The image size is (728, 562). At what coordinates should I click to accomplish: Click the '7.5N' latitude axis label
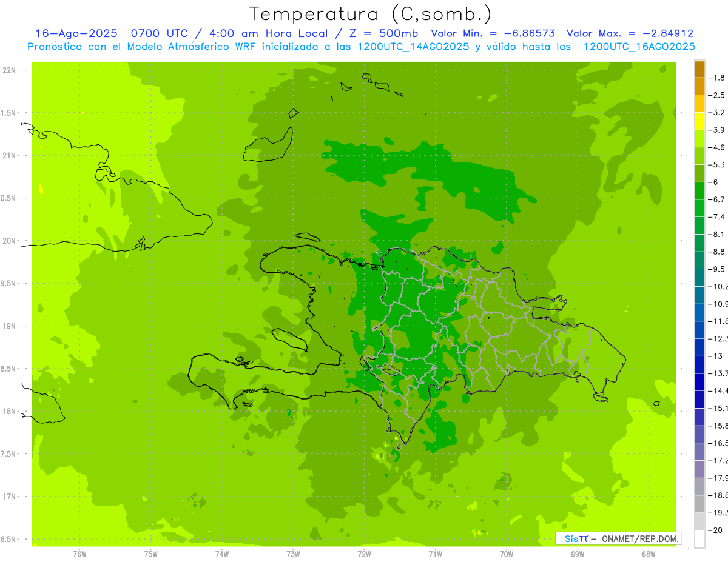point(9,454)
